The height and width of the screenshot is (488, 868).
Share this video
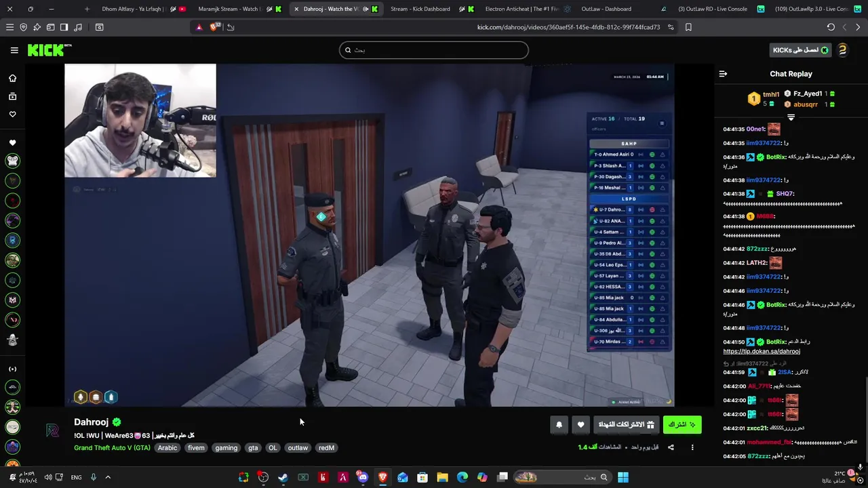(671, 447)
